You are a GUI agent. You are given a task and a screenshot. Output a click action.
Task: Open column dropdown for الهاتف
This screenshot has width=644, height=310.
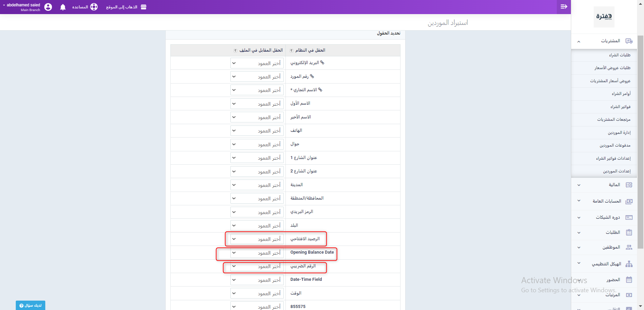(257, 131)
